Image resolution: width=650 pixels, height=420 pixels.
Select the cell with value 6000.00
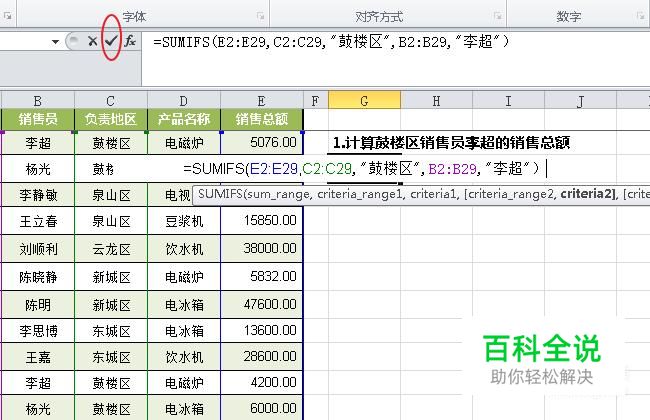262,408
